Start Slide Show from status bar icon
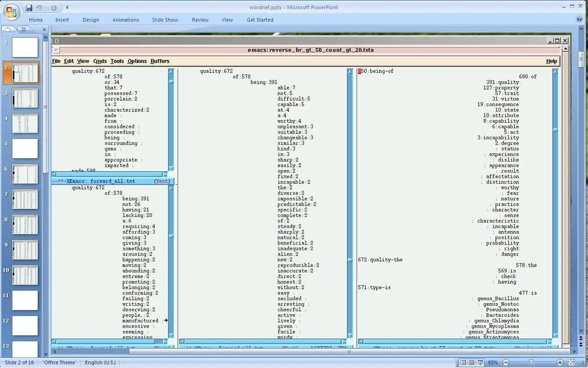This screenshot has width=588, height=368. pos(480,362)
